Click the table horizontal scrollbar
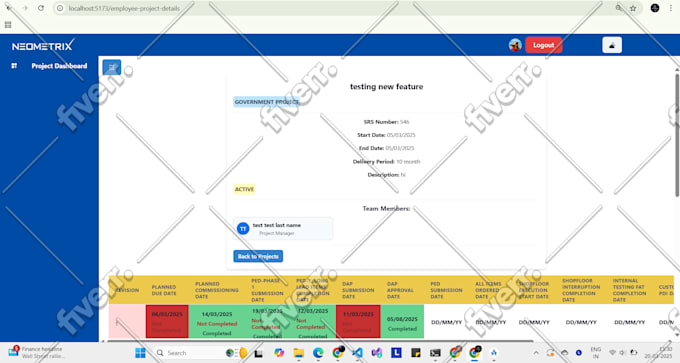This screenshot has height=363, width=680. coord(321,341)
